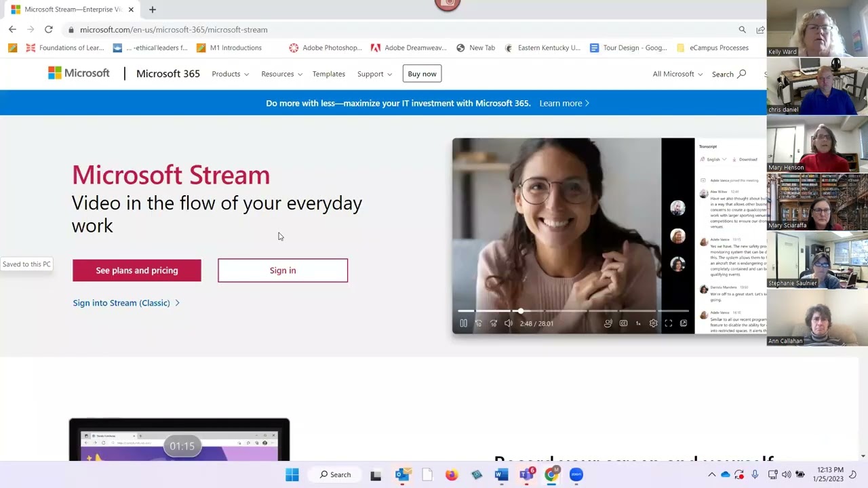Open Eastern Kentucky U... bookmark
868x488 pixels.
[x=542, y=48]
